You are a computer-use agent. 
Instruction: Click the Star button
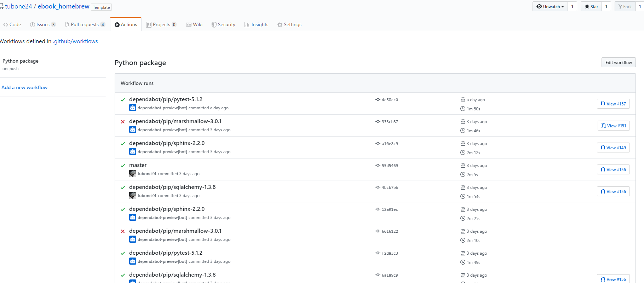point(591,6)
